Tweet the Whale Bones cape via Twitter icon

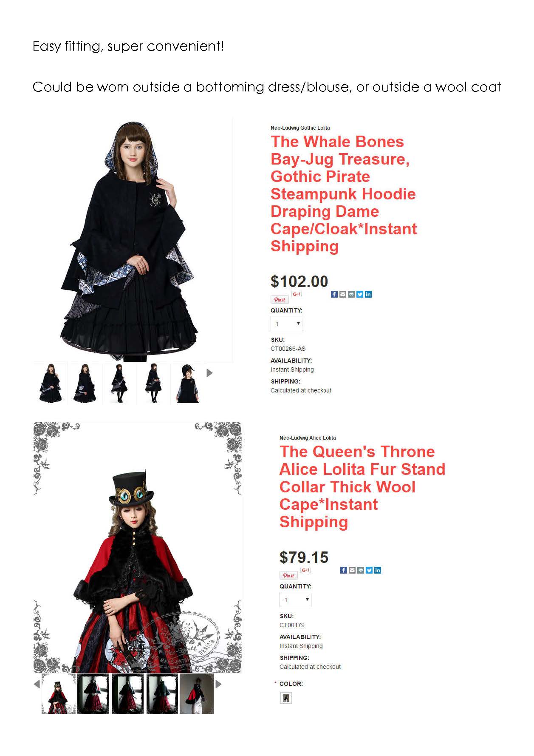(360, 294)
